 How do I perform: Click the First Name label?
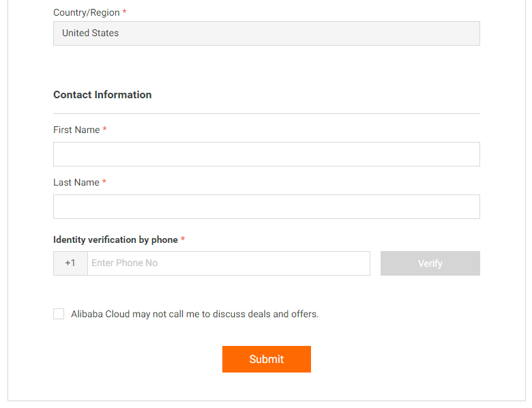click(76, 130)
